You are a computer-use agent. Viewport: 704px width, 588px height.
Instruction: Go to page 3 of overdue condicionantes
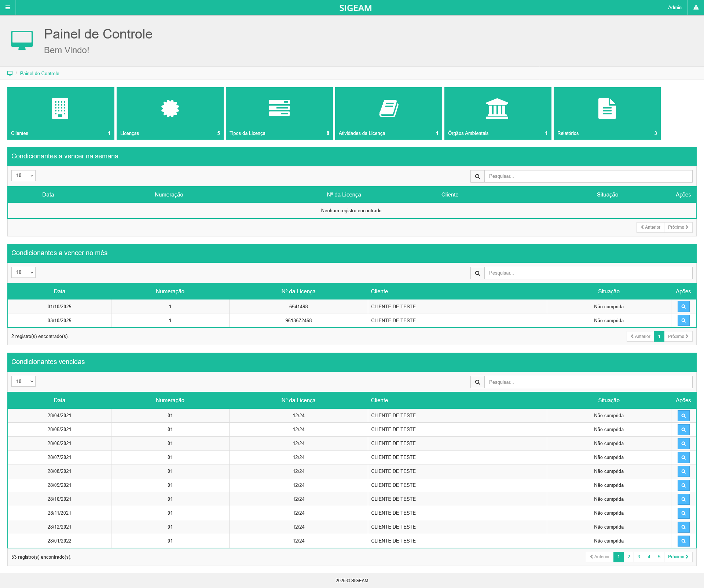coord(639,557)
